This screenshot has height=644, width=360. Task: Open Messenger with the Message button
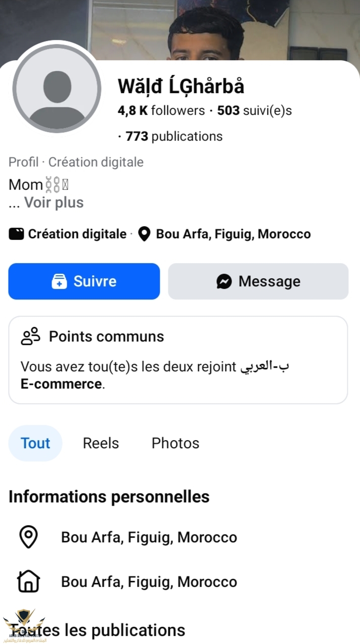pyautogui.click(x=258, y=281)
